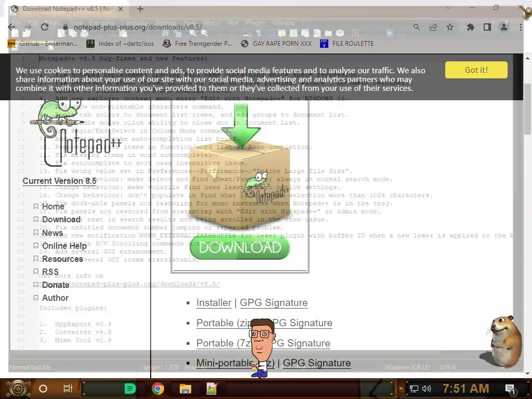Open Chrome's side panel icon
The height and width of the screenshot is (399, 532).
point(487,27)
